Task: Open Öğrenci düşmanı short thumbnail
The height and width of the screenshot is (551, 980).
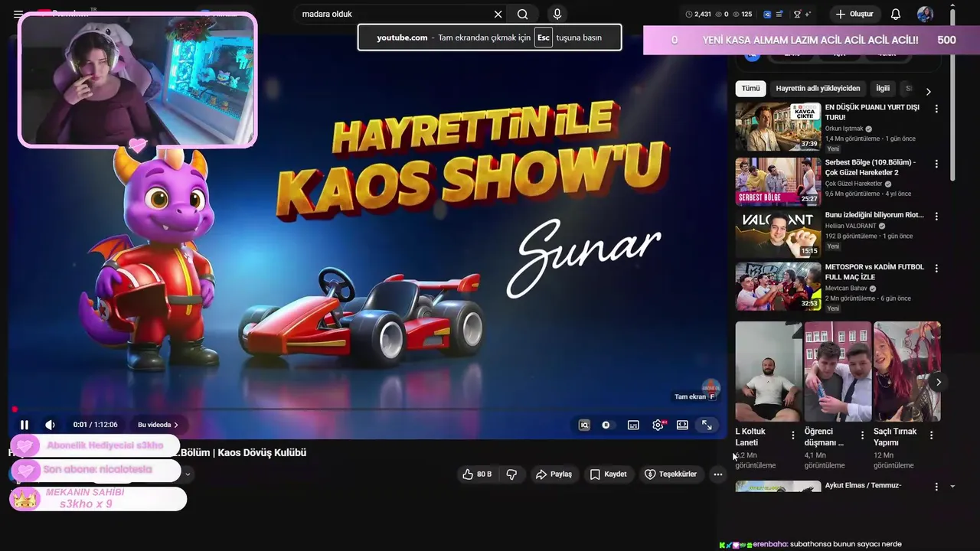Action: tap(838, 371)
